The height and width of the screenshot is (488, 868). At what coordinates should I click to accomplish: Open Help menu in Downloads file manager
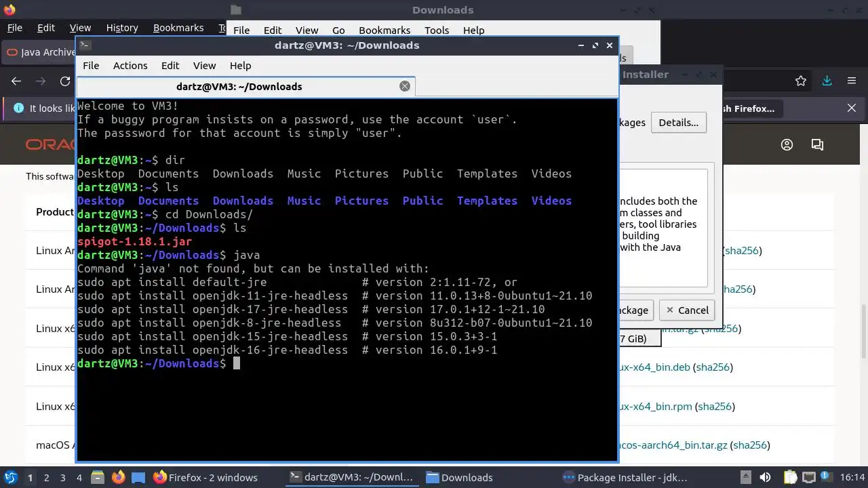(x=474, y=30)
